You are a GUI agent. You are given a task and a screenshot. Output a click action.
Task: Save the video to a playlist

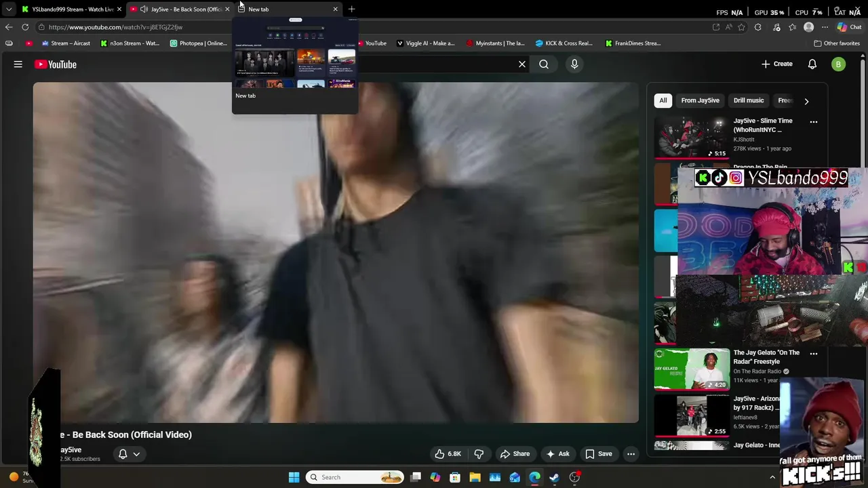(598, 454)
